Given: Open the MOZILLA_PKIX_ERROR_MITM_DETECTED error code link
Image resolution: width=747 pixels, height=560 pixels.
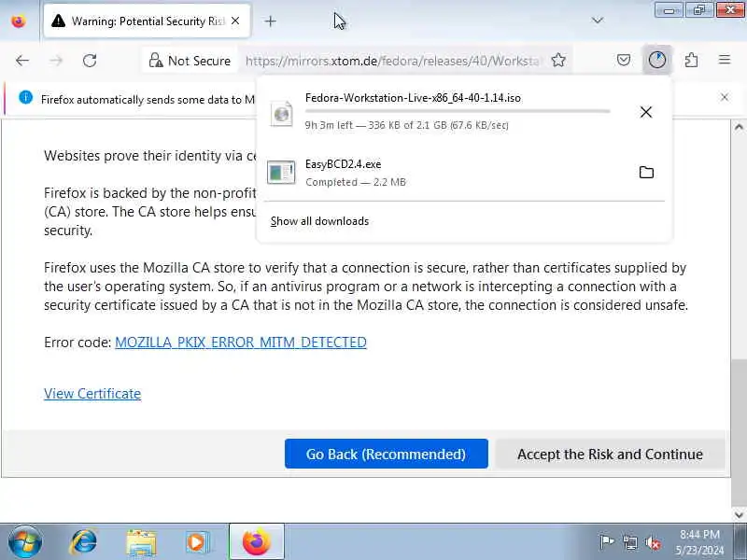Looking at the screenshot, I should pos(241,343).
